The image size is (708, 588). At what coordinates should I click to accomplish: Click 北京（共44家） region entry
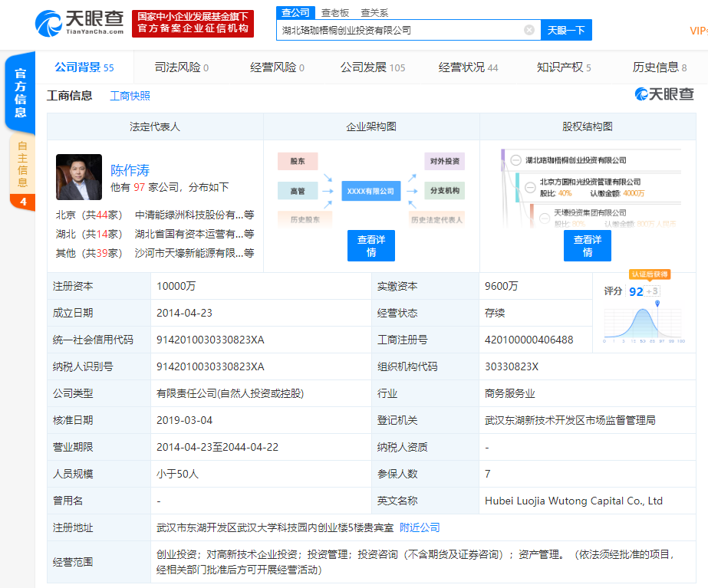(x=89, y=215)
